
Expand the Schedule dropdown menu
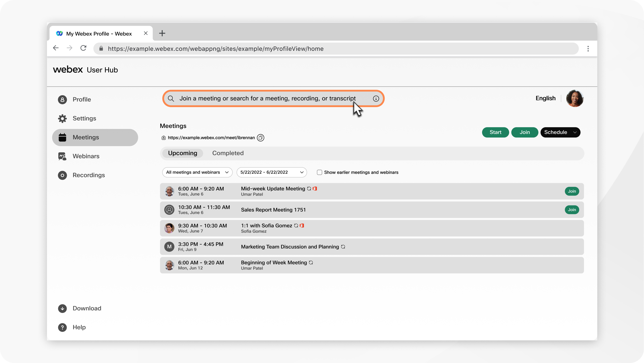[x=574, y=132]
